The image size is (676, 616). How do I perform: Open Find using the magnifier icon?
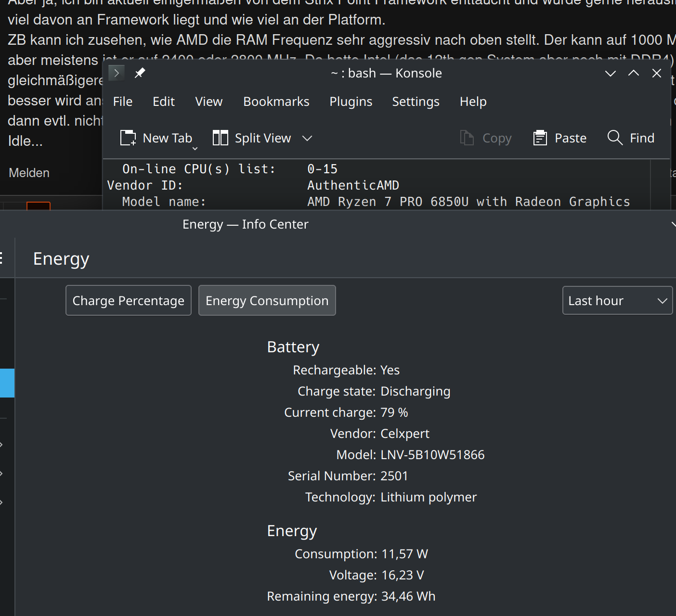coord(615,138)
